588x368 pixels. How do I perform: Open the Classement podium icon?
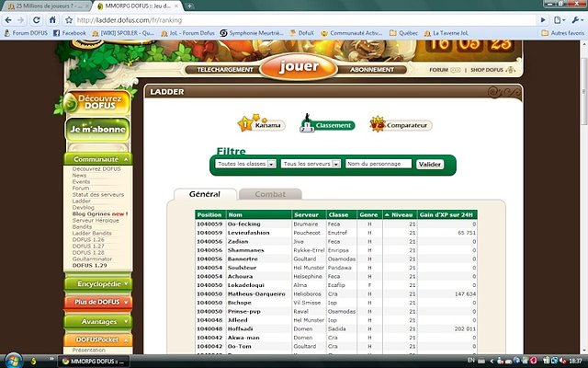tap(306, 124)
